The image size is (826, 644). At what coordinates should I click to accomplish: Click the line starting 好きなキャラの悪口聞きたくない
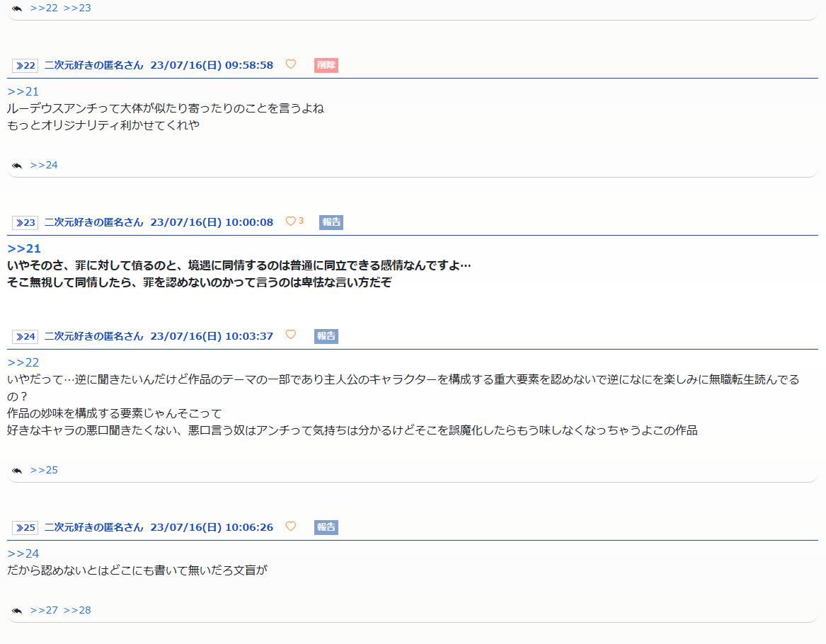point(352,430)
